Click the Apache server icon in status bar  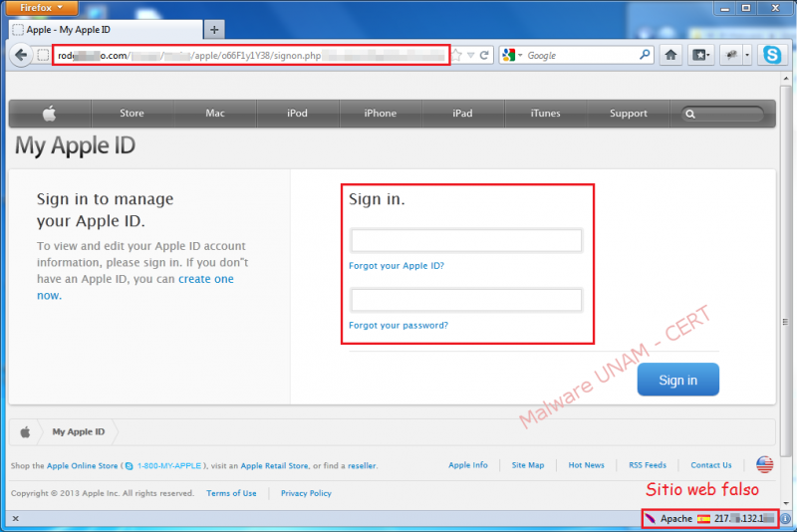[651, 519]
